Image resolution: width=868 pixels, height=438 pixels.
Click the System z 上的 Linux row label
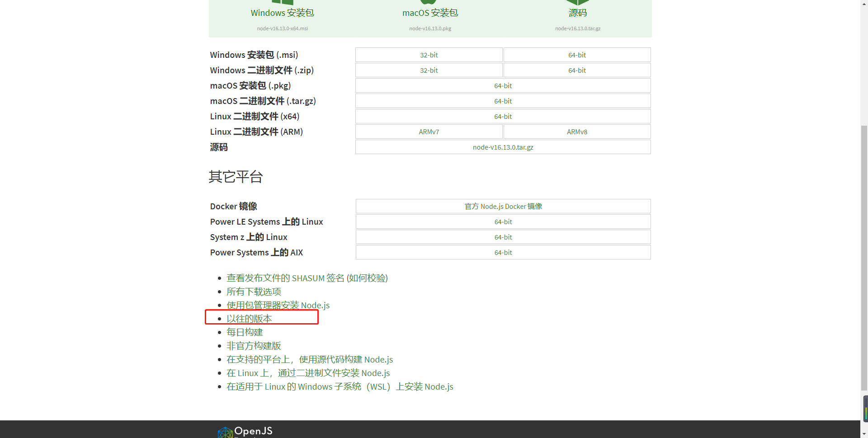pyautogui.click(x=249, y=237)
